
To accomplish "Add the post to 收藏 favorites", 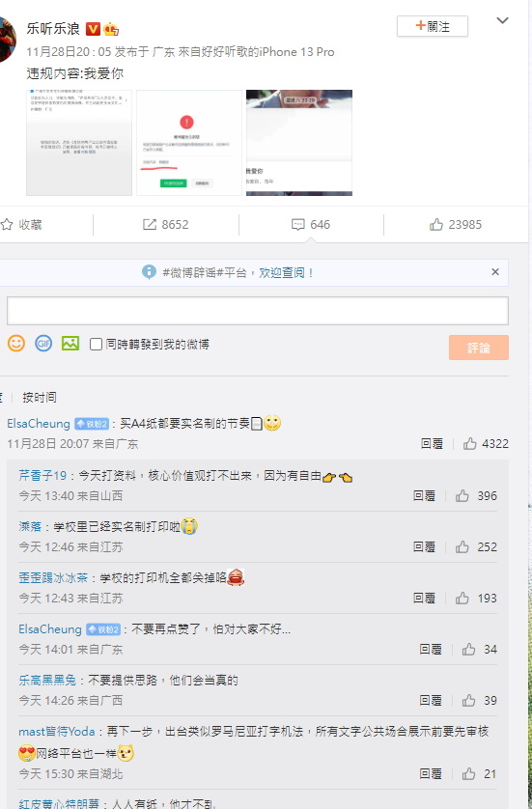I will pyautogui.click(x=21, y=224).
